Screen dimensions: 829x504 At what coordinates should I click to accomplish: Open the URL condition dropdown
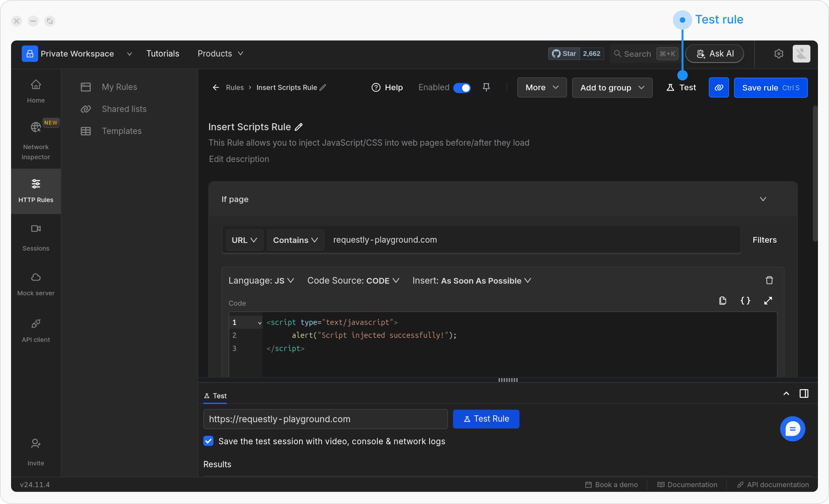pyautogui.click(x=244, y=240)
